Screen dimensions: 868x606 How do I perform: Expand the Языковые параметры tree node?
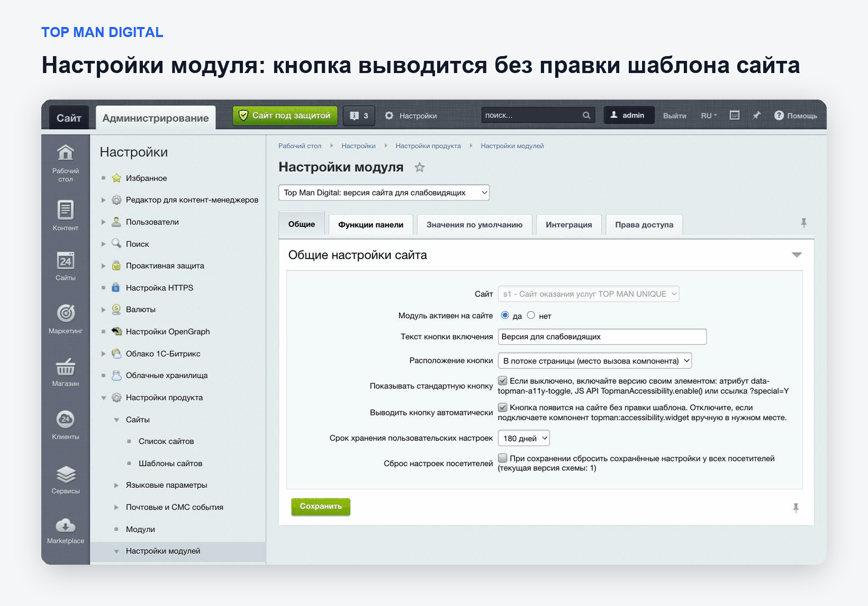pyautogui.click(x=116, y=485)
